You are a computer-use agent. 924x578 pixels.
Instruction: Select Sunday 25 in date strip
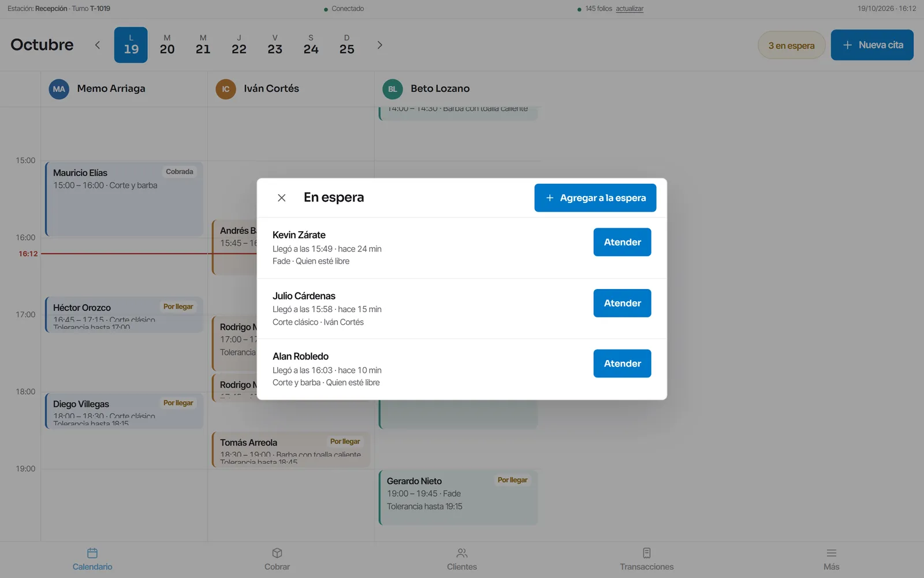[x=346, y=45]
